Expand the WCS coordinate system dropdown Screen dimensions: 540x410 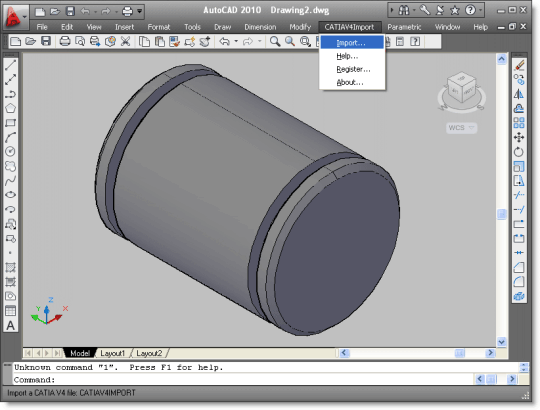(461, 128)
